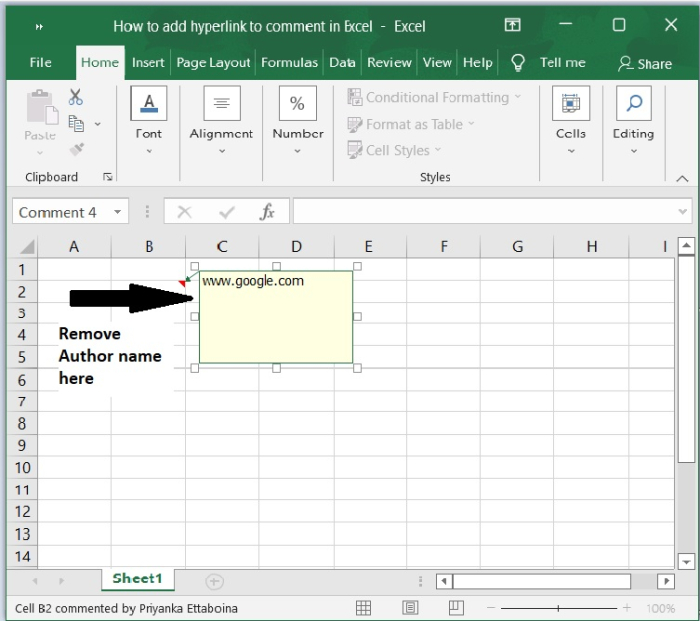Click the Cut scissors icon
The width and height of the screenshot is (700, 621).
(75, 96)
